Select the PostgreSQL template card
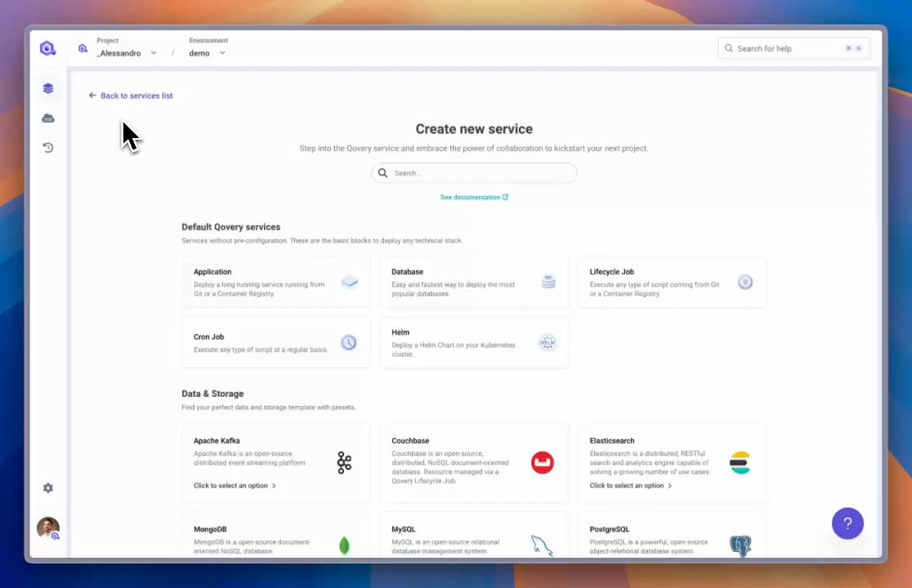The height and width of the screenshot is (588, 912). [672, 536]
